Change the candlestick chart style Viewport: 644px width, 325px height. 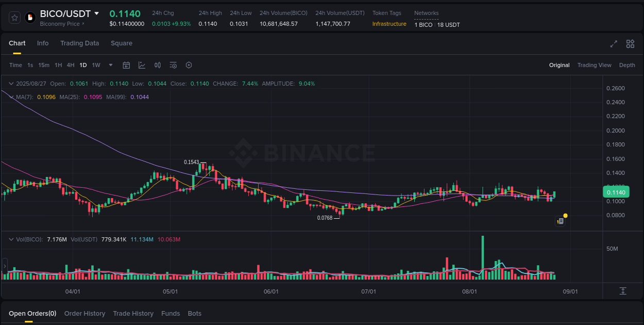[158, 65]
